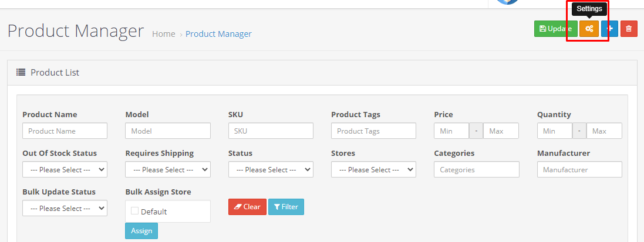The width and height of the screenshot is (644, 242).
Task: Focus the SKU input field
Action: tap(271, 131)
